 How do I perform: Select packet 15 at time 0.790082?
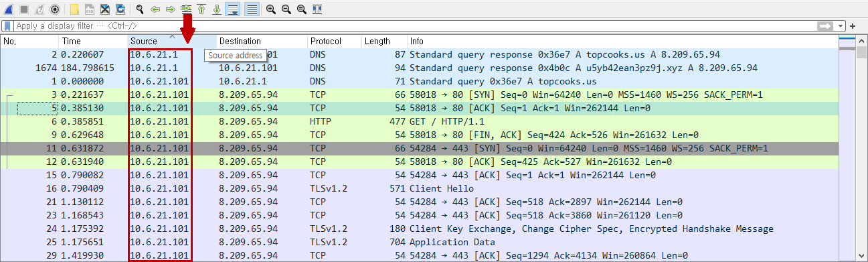point(419,175)
